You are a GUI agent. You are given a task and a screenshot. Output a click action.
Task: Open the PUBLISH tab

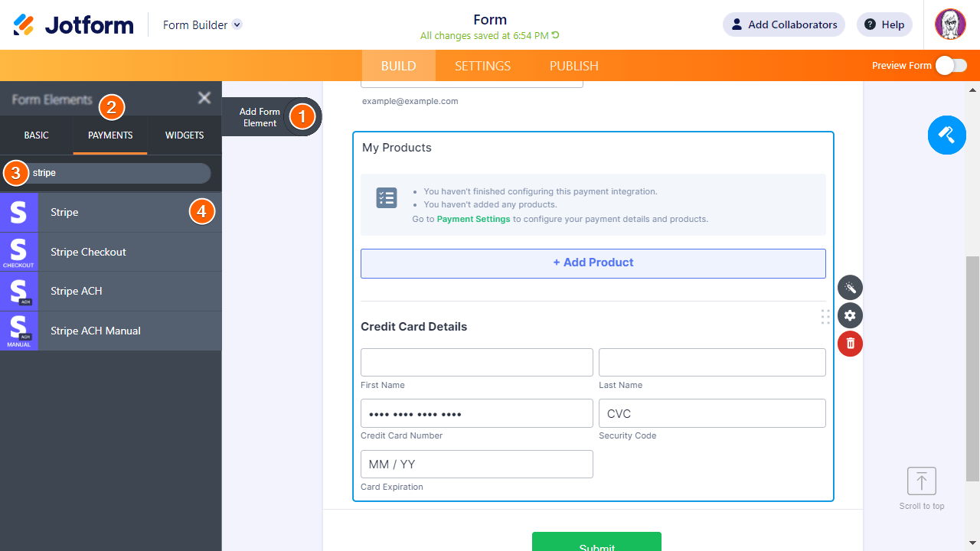coord(574,66)
